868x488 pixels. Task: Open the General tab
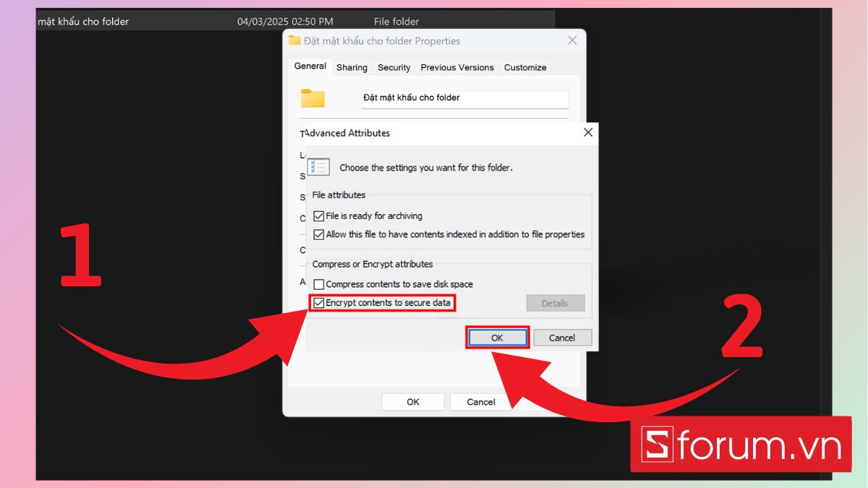click(310, 66)
